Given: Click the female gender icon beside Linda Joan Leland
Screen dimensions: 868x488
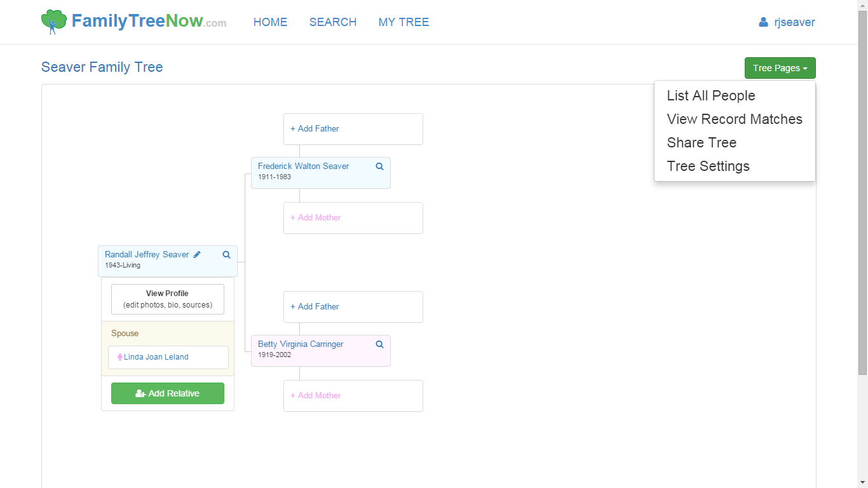Looking at the screenshot, I should 119,357.
